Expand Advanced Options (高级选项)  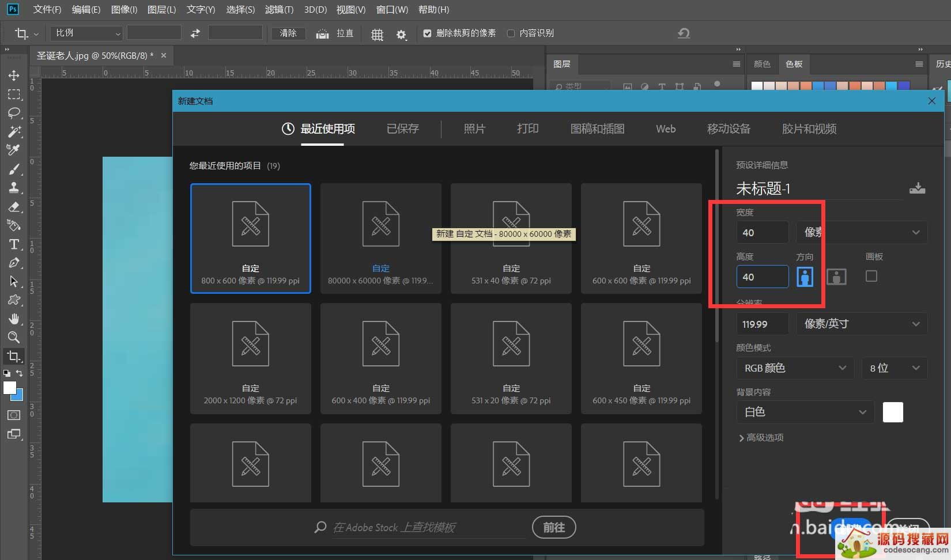tap(761, 438)
